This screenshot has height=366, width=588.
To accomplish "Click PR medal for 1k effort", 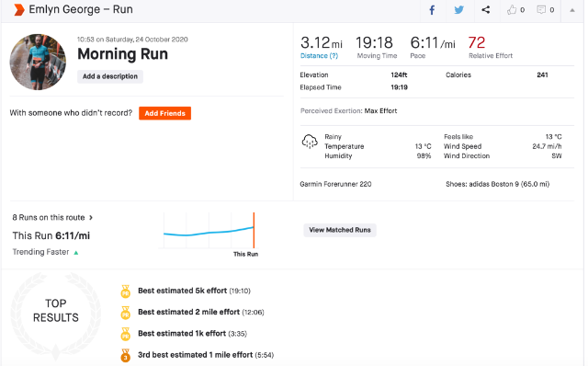I will point(126,334).
